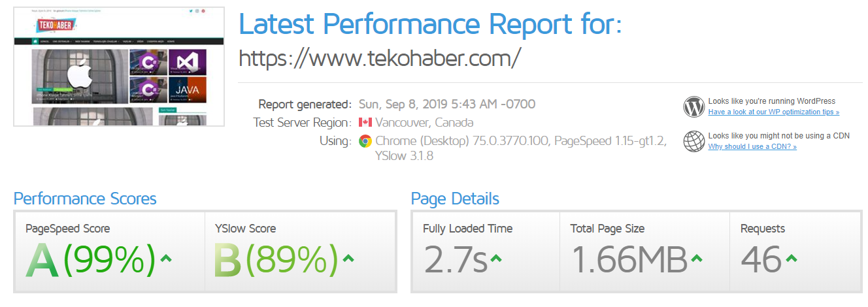This screenshot has width=868, height=307.
Task: Click the arrow next to Fully Loaded Time
Action: (x=496, y=259)
